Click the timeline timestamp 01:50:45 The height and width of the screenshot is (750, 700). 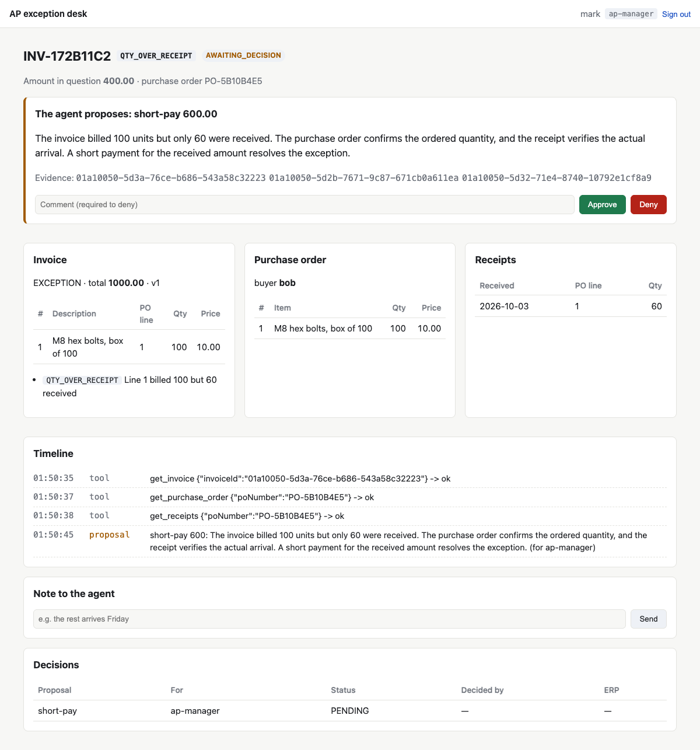(54, 535)
